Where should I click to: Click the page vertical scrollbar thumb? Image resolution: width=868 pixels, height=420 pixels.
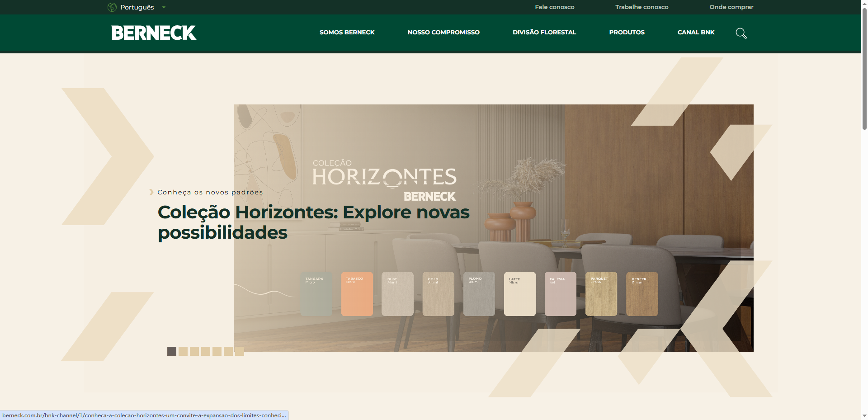point(864,68)
